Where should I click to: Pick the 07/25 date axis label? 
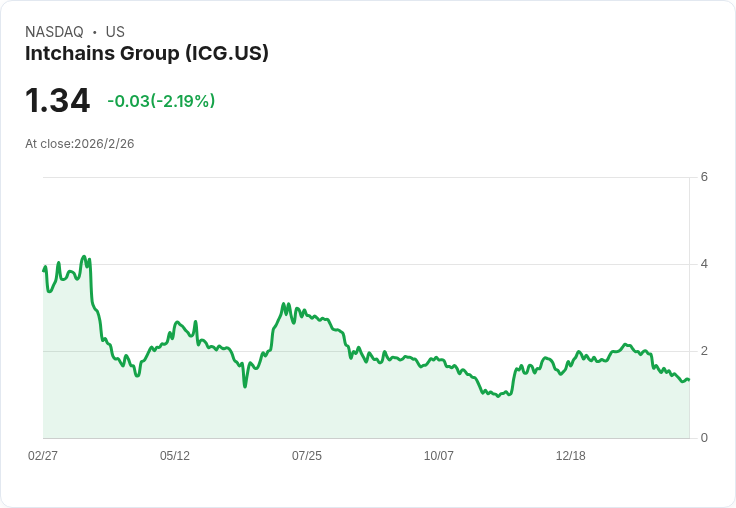point(307,456)
